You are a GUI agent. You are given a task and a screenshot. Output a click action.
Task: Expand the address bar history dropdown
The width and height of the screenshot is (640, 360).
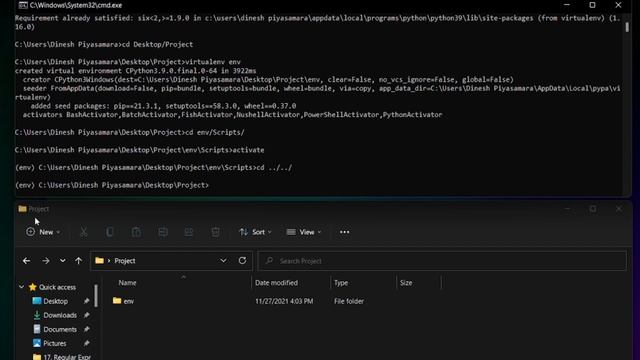(x=223, y=260)
